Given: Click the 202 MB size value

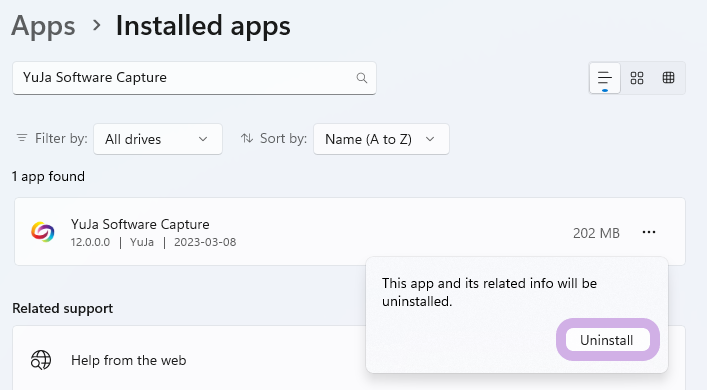Looking at the screenshot, I should pos(596,233).
